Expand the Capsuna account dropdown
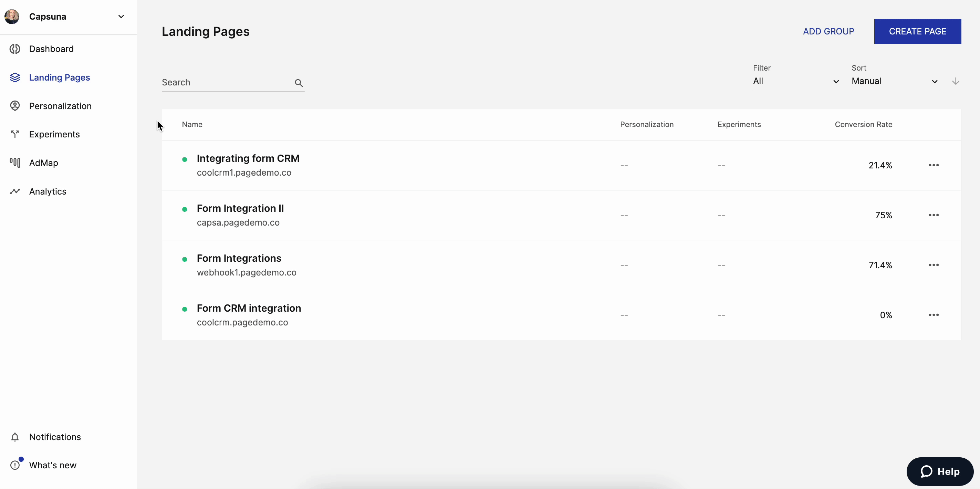980x489 pixels. [121, 17]
